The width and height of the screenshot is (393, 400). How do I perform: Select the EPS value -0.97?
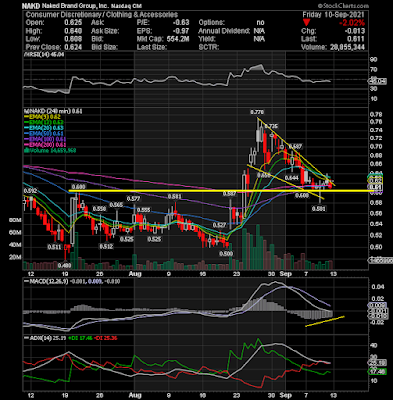(x=181, y=31)
